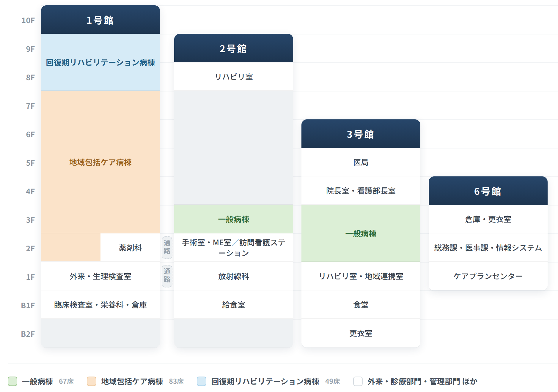Click 回復期リハビリテーション病棟 legend label text
558x392 pixels.
(265, 381)
